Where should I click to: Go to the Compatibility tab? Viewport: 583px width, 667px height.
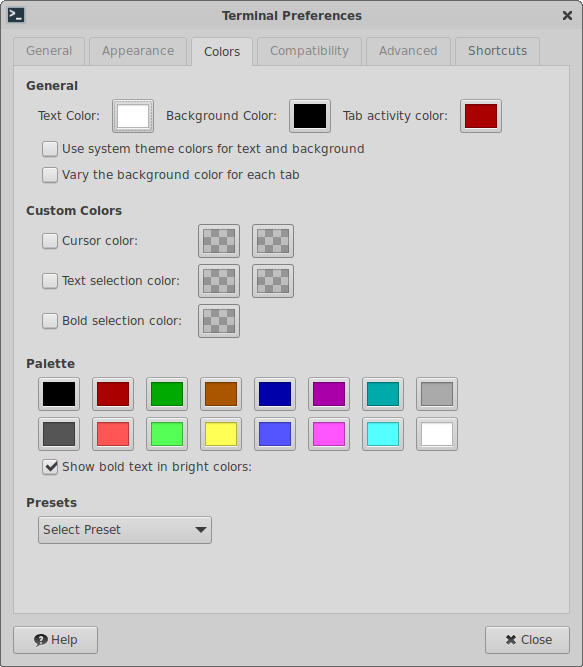pos(309,51)
